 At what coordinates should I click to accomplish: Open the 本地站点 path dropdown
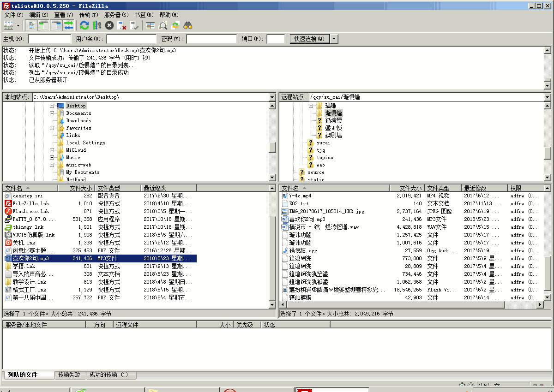tap(272, 97)
